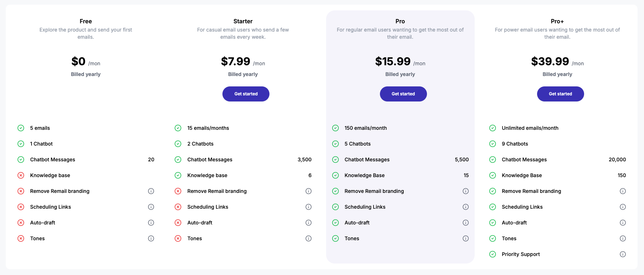Show info for Starter Remove Remail branding
This screenshot has width=644, height=275.
point(309,191)
